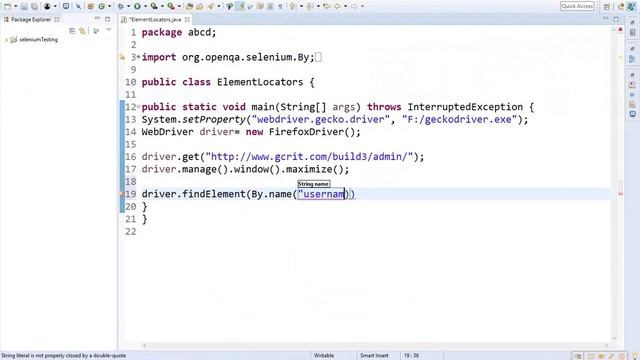Click the red error indicator atop overview ruler
The width and height of the screenshot is (640, 360).
pyautogui.click(x=620, y=29)
